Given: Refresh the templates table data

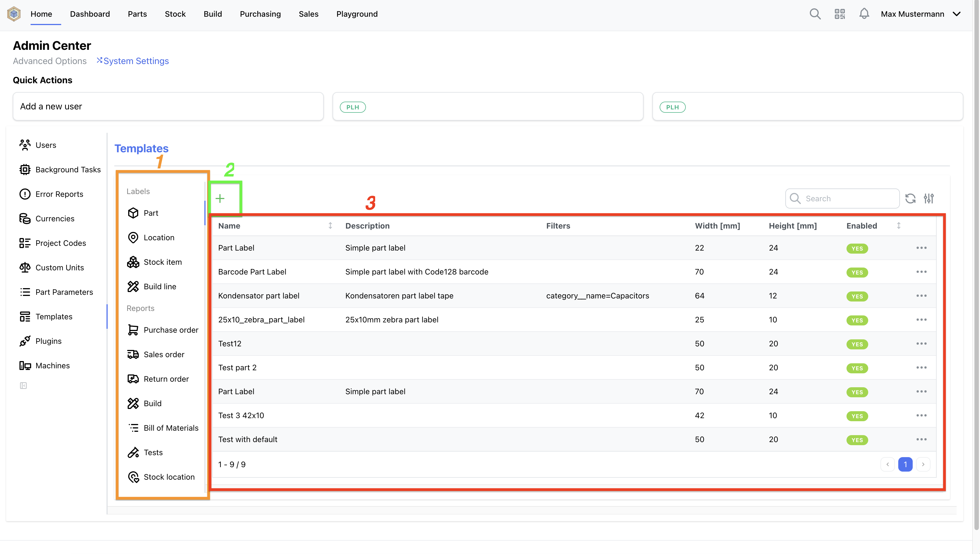Looking at the screenshot, I should click(x=910, y=198).
